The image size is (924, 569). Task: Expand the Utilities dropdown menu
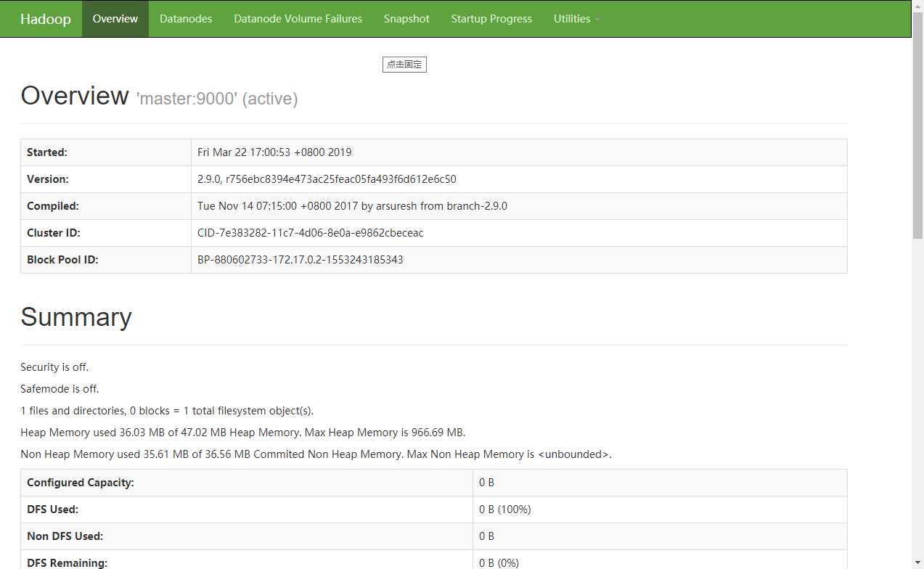click(576, 19)
